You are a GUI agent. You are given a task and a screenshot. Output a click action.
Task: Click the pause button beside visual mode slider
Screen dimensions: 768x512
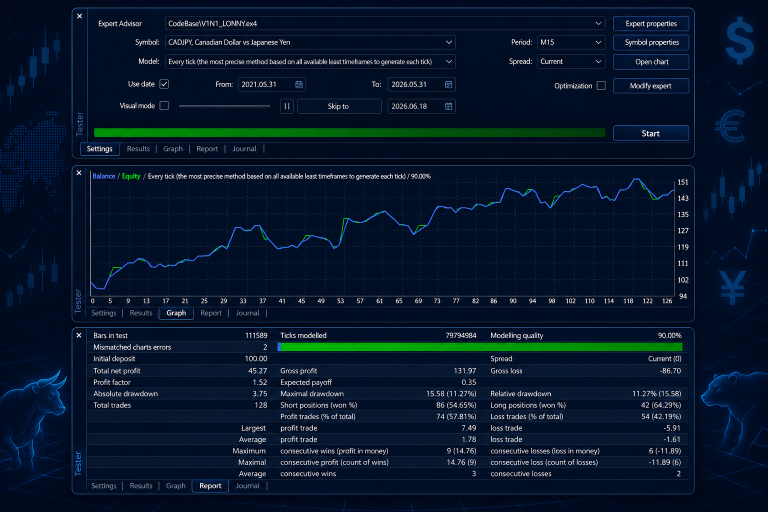287,106
